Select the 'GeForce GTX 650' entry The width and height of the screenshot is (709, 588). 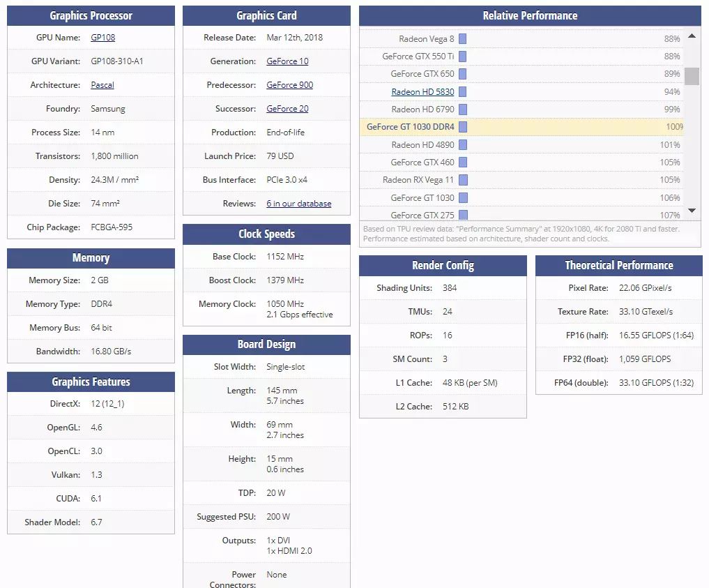pos(422,74)
